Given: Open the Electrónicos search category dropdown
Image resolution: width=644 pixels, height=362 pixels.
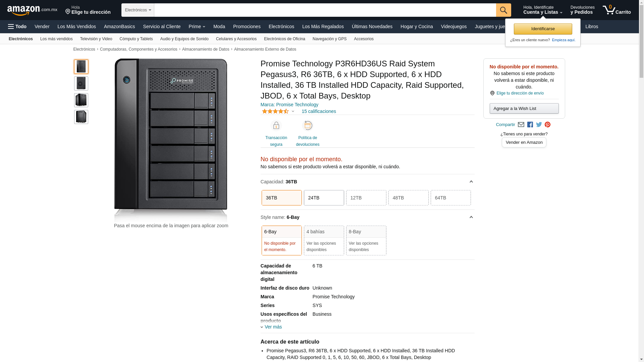Looking at the screenshot, I should 138,10.
